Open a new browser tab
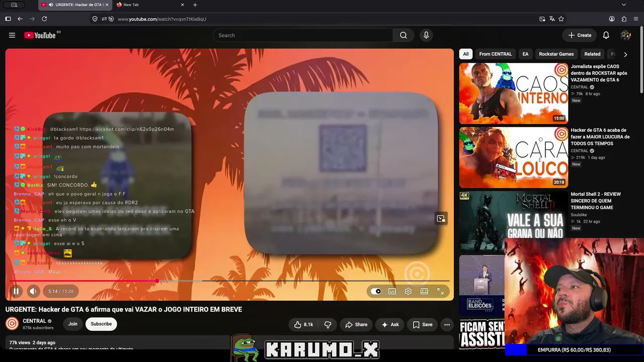This screenshot has height=362, width=644. pyautogui.click(x=195, y=5)
